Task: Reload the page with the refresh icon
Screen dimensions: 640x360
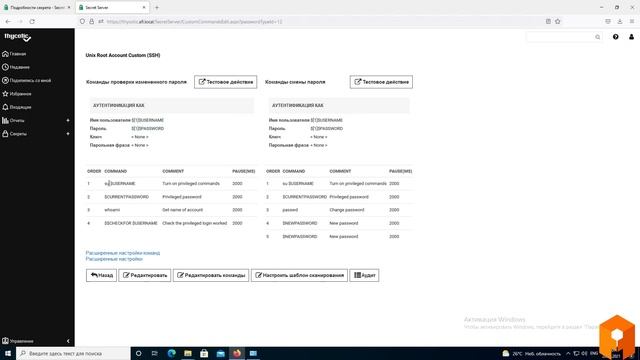Action: point(32,21)
